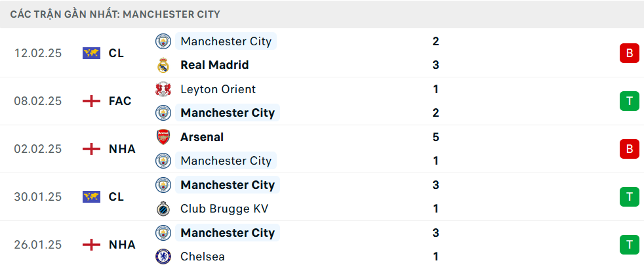Open the Real Madrid team link
Viewport: 644px width, 267px height.
[x=214, y=65]
